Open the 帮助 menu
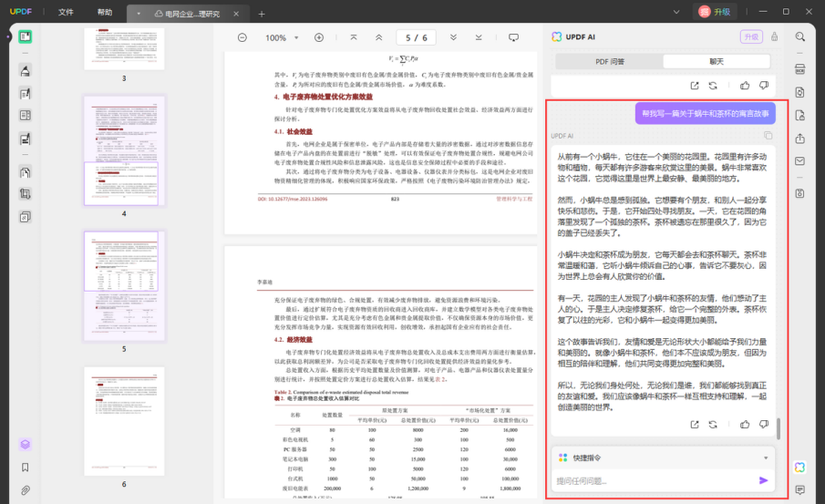Screen dimensions: 825x504 click(x=105, y=12)
